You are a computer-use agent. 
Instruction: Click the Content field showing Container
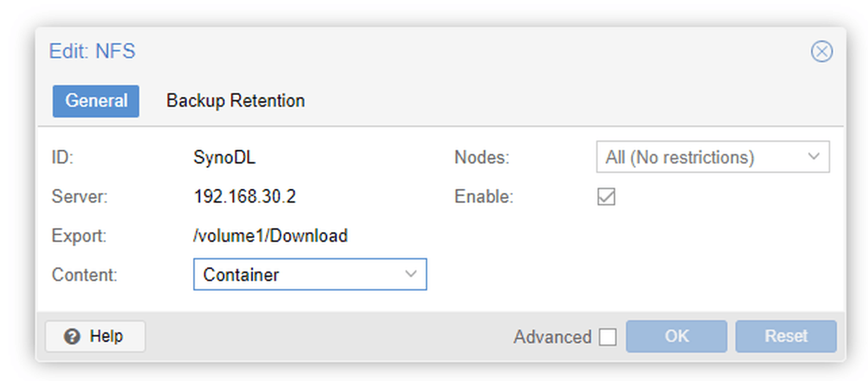tap(310, 274)
